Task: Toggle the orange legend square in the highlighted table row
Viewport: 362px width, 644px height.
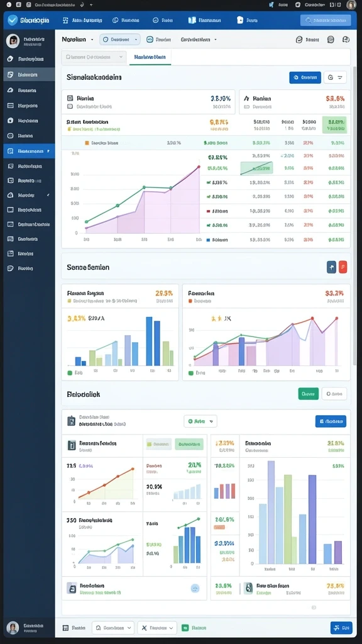Action: point(87,143)
